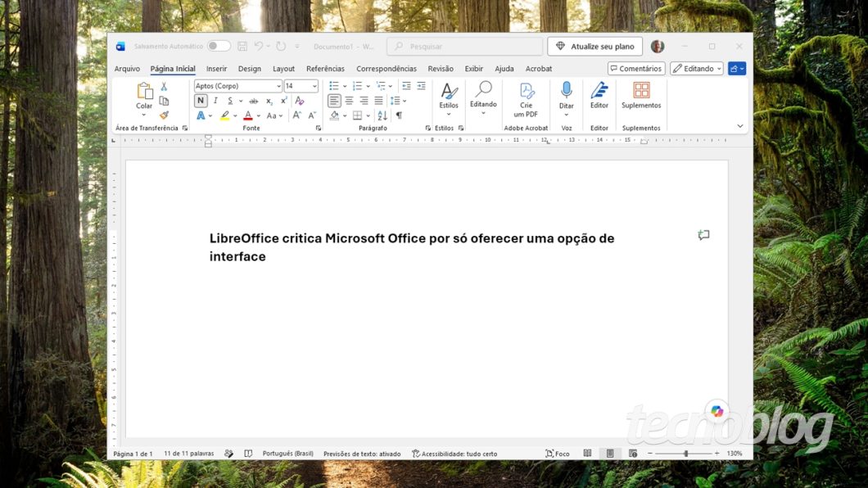
Task: Increase font size with the A-up icon
Action: click(x=297, y=115)
